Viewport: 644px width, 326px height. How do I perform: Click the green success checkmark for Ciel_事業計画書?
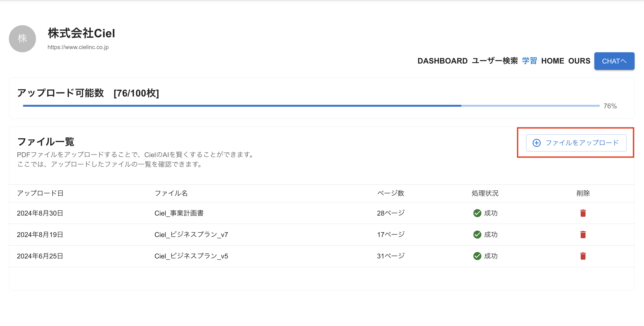(477, 213)
